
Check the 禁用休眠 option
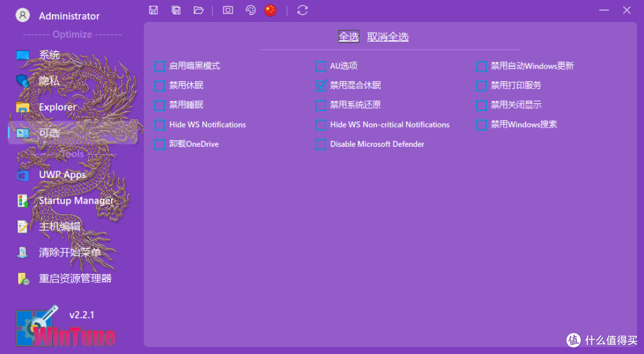160,85
